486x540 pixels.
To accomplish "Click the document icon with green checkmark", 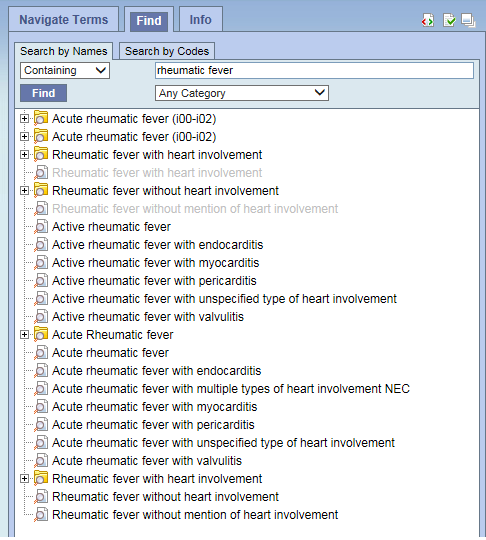I will [449, 21].
